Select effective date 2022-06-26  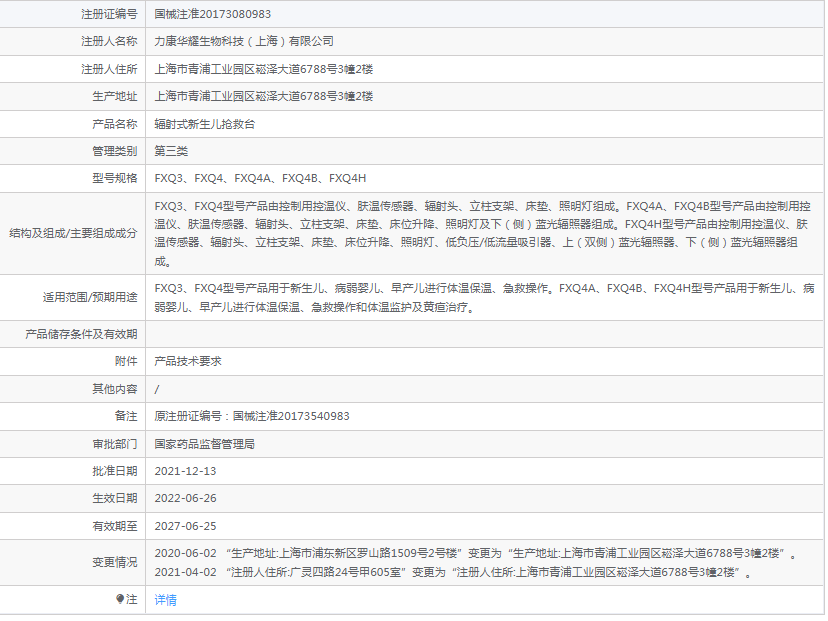click(x=185, y=498)
